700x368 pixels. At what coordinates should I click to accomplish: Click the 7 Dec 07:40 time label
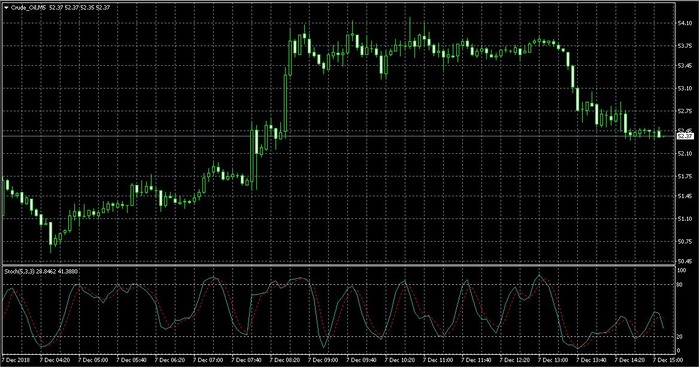pyautogui.click(x=246, y=360)
